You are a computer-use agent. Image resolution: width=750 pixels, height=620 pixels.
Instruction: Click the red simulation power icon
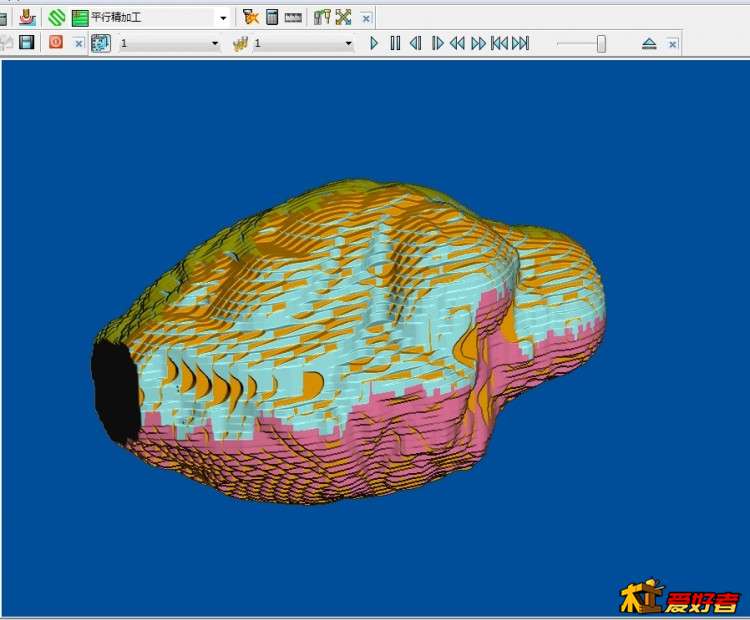coord(56,42)
